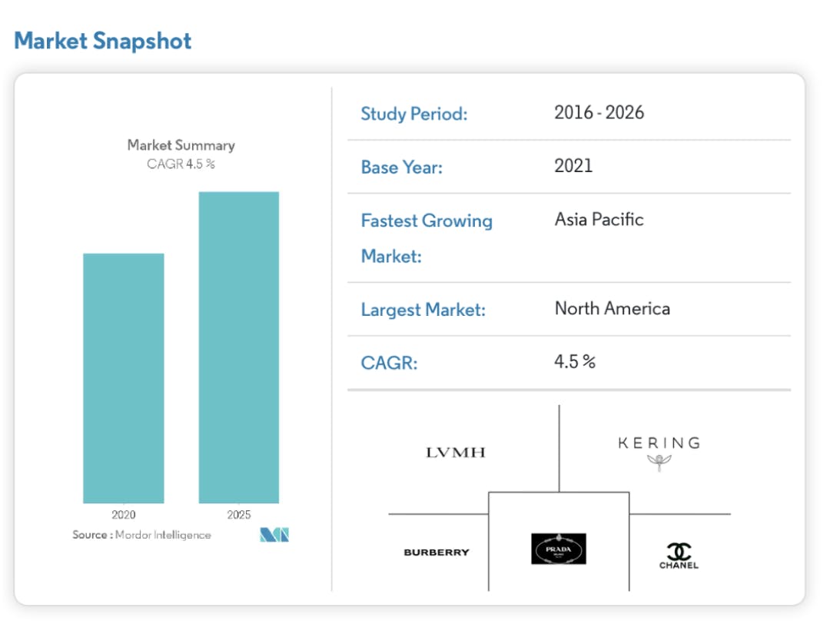This screenshot has width=830, height=644.
Task: Click the Source: Mordor Intelligence text
Action: (141, 535)
